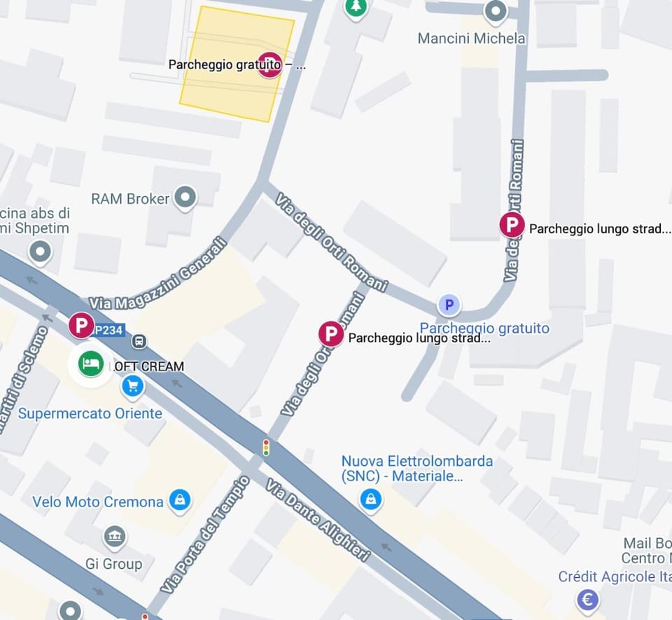Click the Nuova Elettrolombarda (SNC) label
672x620 pixels.
tap(417, 468)
